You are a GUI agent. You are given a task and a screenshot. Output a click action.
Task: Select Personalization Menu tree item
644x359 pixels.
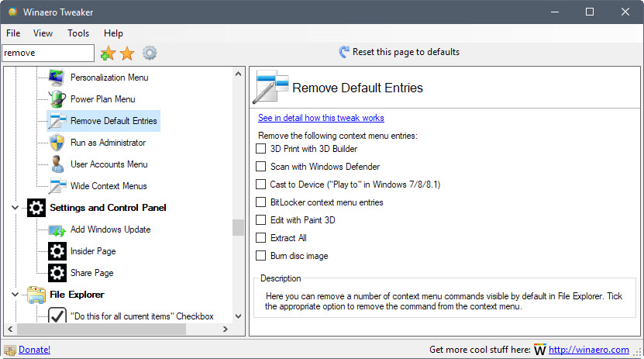[x=109, y=78]
